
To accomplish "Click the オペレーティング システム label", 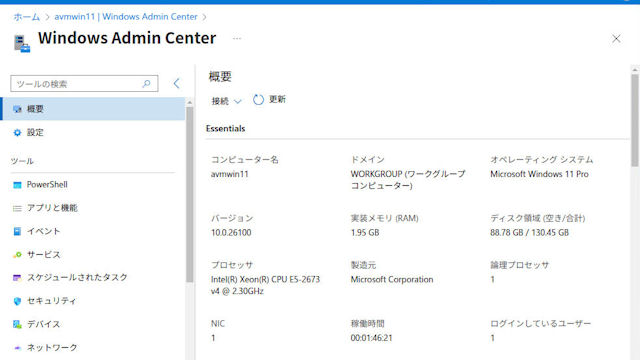I will pos(542,160).
